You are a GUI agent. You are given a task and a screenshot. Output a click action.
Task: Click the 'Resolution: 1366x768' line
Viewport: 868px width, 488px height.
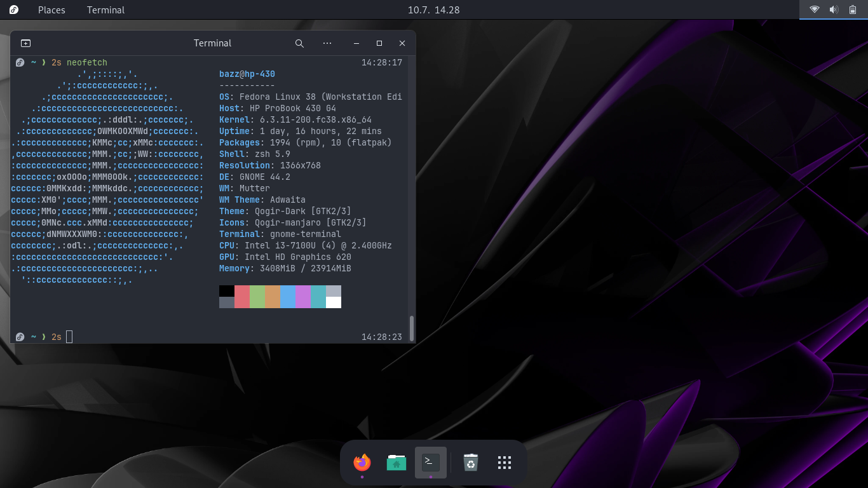270,166
